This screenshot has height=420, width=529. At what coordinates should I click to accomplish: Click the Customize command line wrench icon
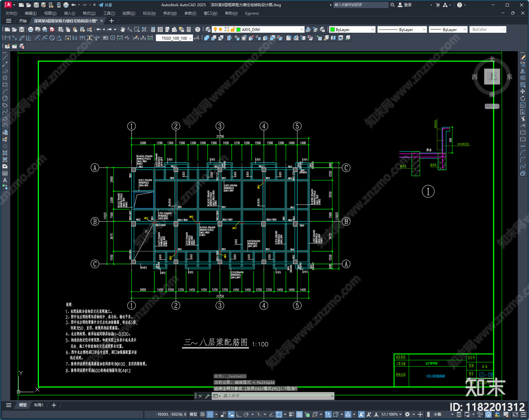(x=207, y=396)
